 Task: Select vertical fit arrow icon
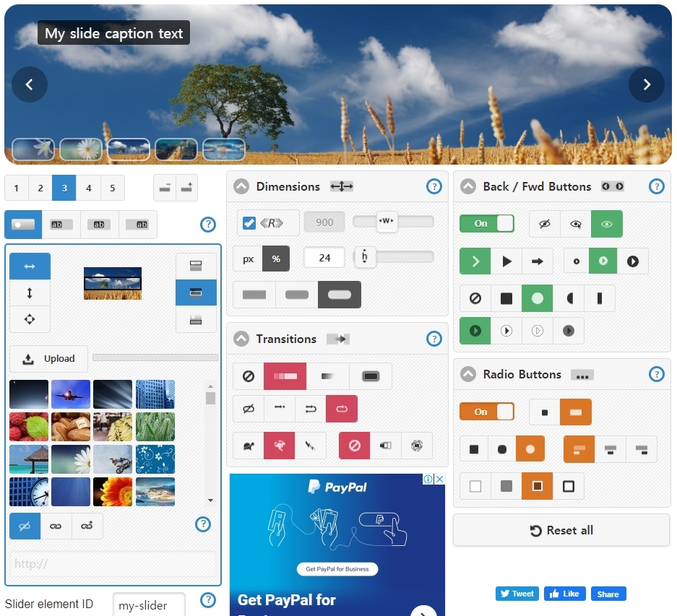30,293
